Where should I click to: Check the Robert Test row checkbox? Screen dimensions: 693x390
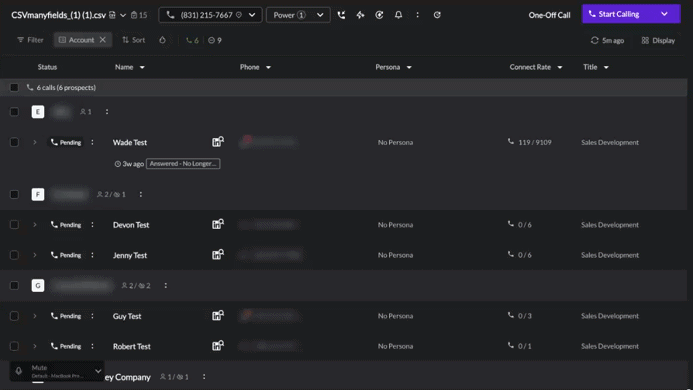tap(14, 346)
